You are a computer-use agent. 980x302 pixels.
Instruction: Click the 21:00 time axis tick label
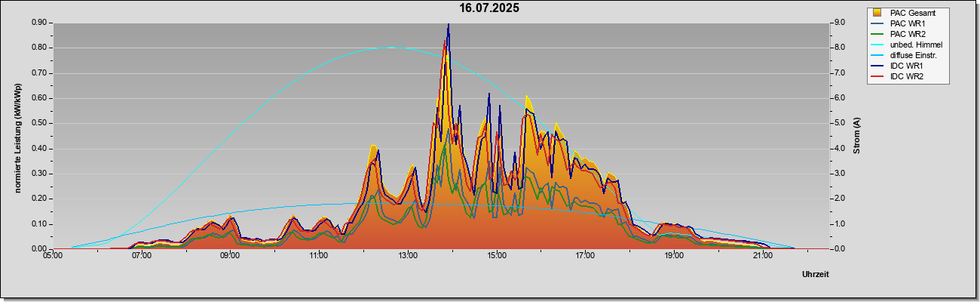(x=763, y=256)
